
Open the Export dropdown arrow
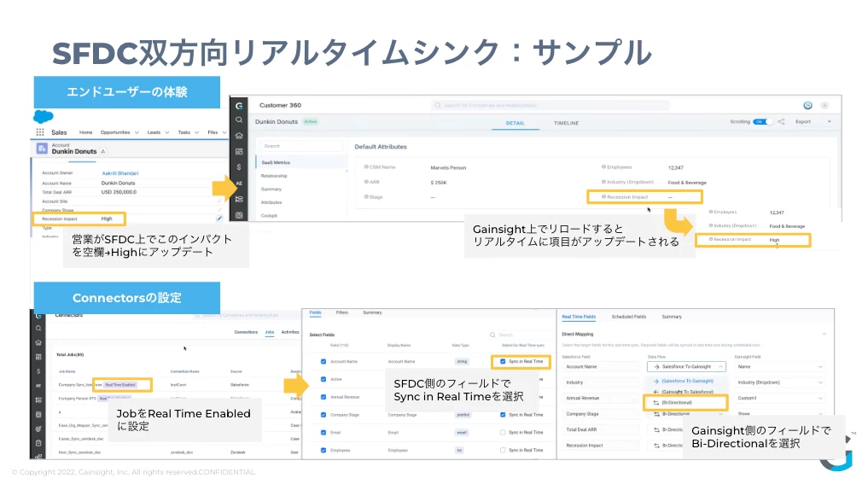(830, 122)
